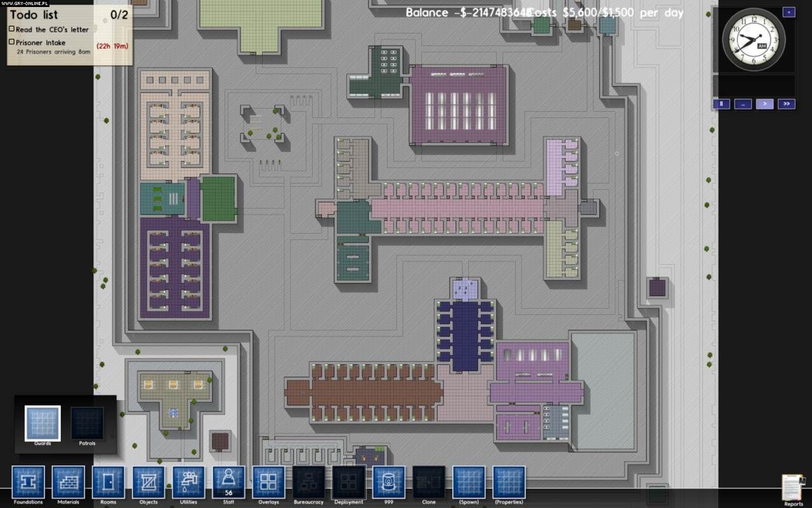The image size is (812, 508).
Task: Open the Foundations build menu
Action: (28, 483)
